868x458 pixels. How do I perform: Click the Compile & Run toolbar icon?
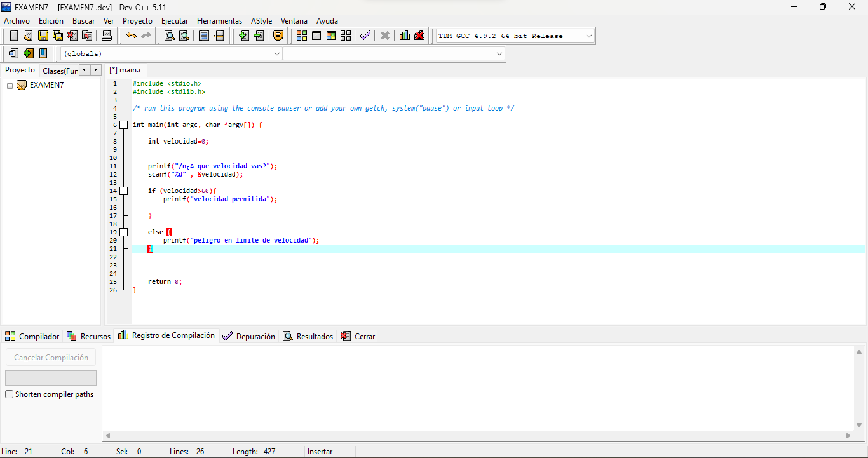tap(331, 36)
